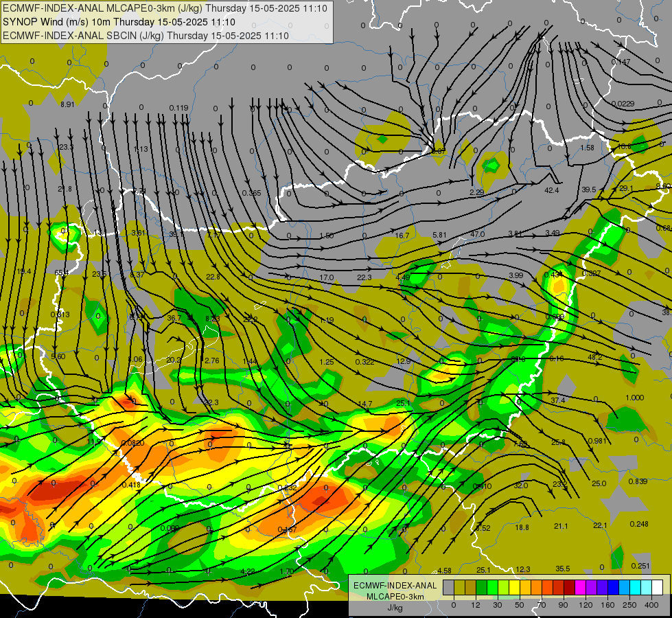Click the '0.418' value on the map
The height and width of the screenshot is (618, 672).
131,485
